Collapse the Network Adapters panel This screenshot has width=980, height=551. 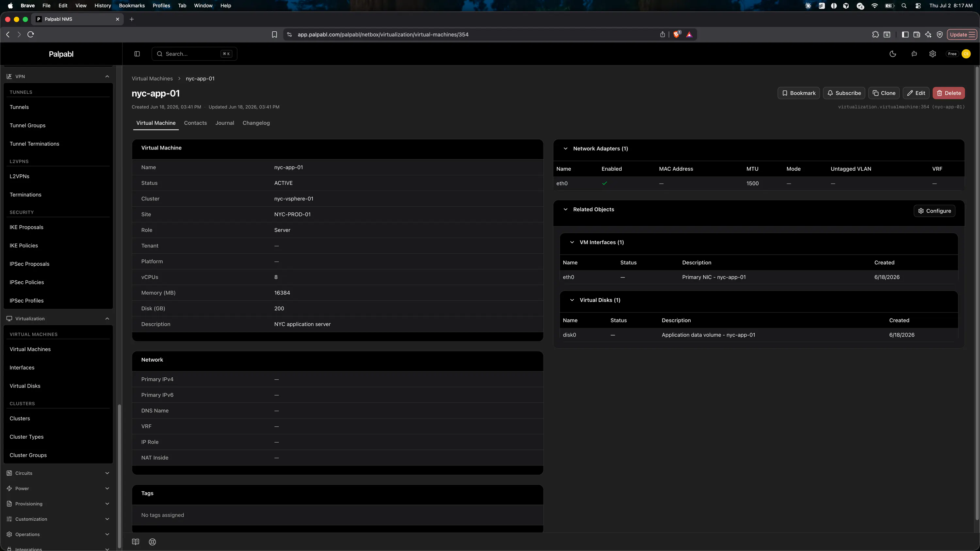coord(565,149)
